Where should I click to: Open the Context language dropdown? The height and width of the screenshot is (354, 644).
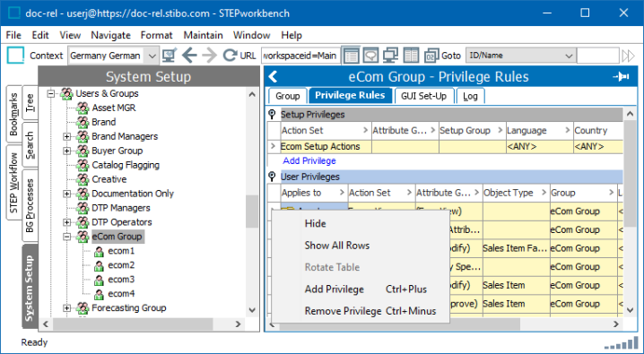pos(152,56)
